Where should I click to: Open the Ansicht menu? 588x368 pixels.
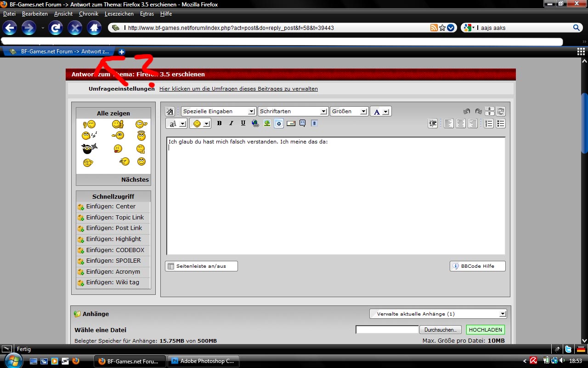tap(63, 14)
